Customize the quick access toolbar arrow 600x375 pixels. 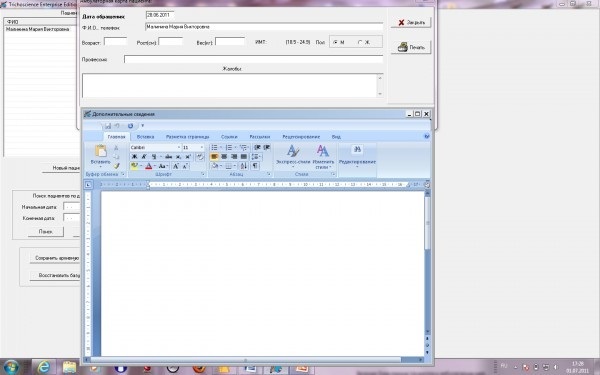coord(143,126)
